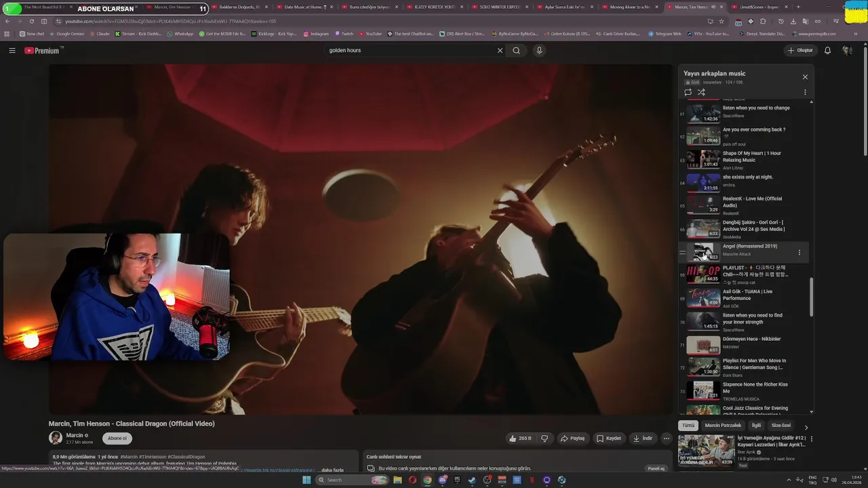Select 'Dönmeyen Gece - Nikbinler' in playlist

tap(744, 344)
